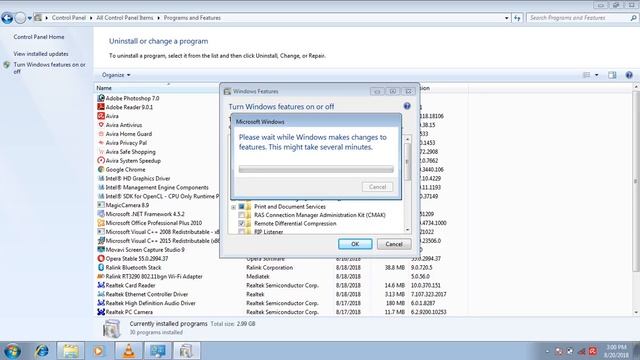
Task: Click OK in Windows Features dialog
Action: [x=355, y=244]
